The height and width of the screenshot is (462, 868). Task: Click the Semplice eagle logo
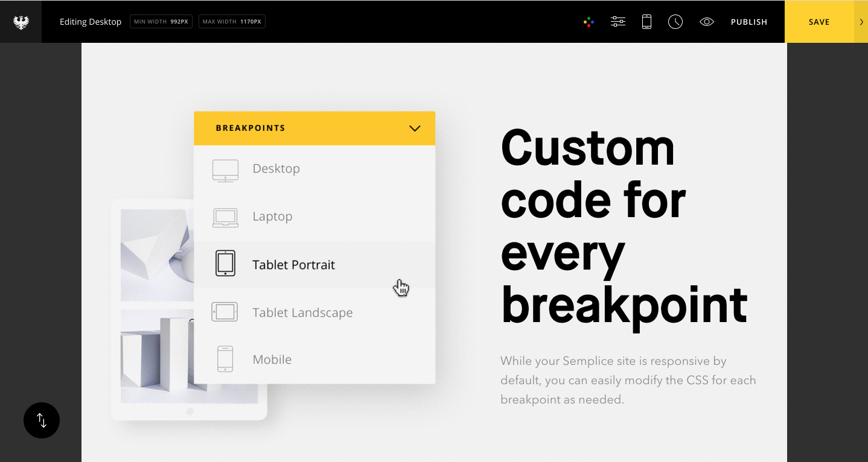pos(20,21)
